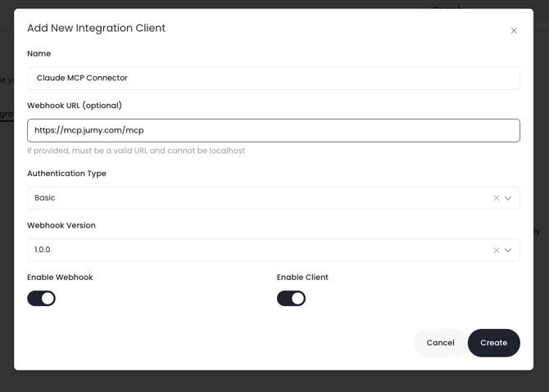Viewport: 549px width, 392px height.
Task: Click the 'Basic' value in Authentication Type
Action: point(46,198)
